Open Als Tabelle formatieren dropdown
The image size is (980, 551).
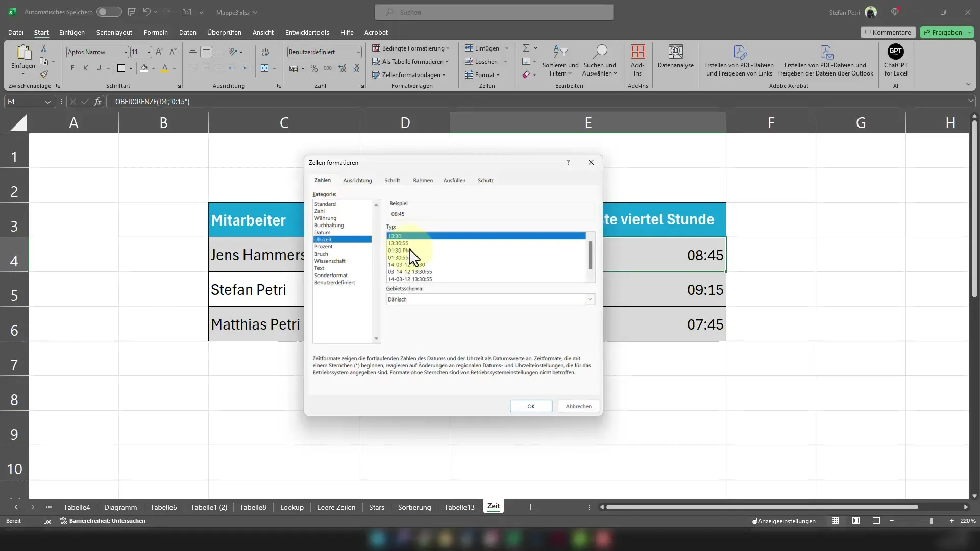point(410,62)
